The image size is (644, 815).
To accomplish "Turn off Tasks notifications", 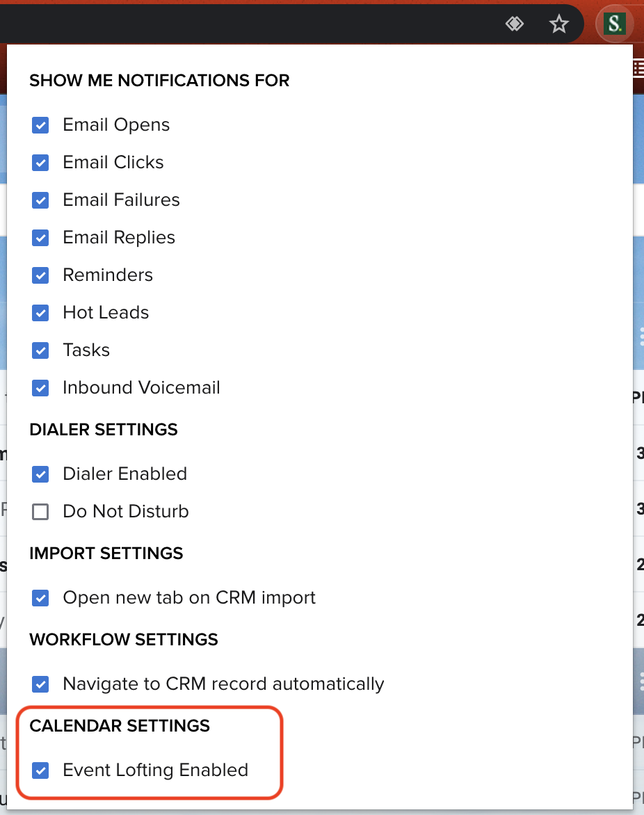I will point(40,350).
